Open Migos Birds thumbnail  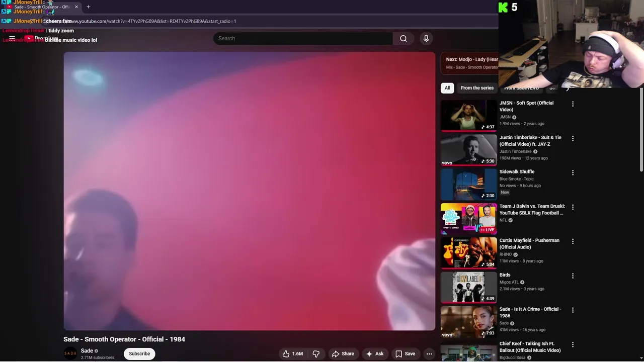[469, 287]
